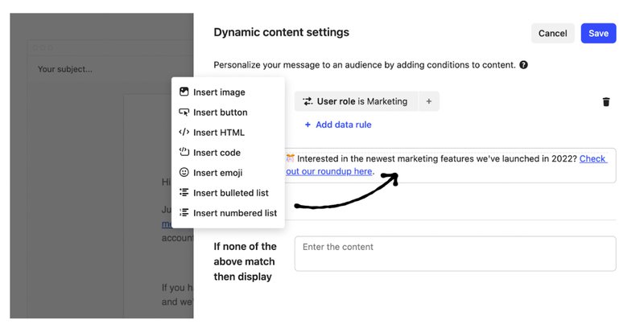Screen dimensions: 644x332
Task: Click the Insert emoji smiley icon
Action: [x=184, y=172]
